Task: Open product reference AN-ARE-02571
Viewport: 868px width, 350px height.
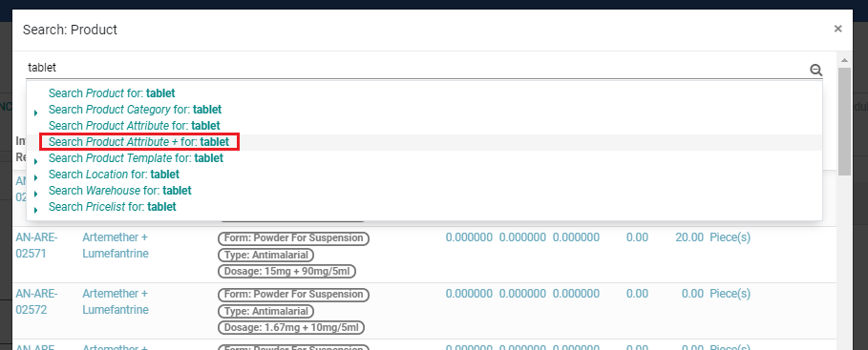Action: [36, 245]
